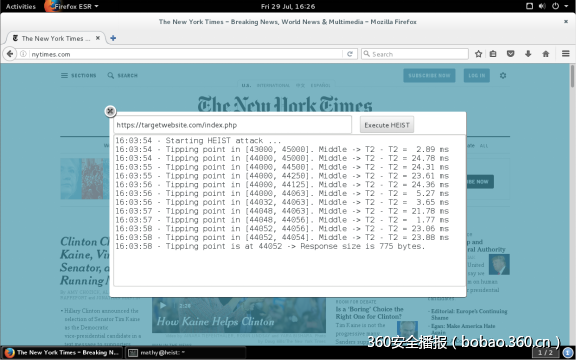This screenshot has width=576, height=361.
Task: Go to the Firefox home page icon
Action: click(546, 54)
